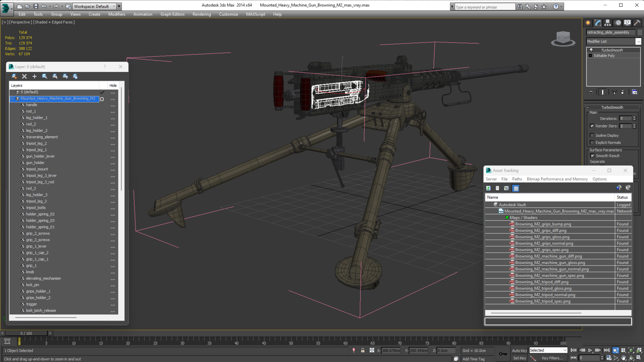The width and height of the screenshot is (644, 362).
Task: Click the new file icon in the title bar
Action: 19,6
